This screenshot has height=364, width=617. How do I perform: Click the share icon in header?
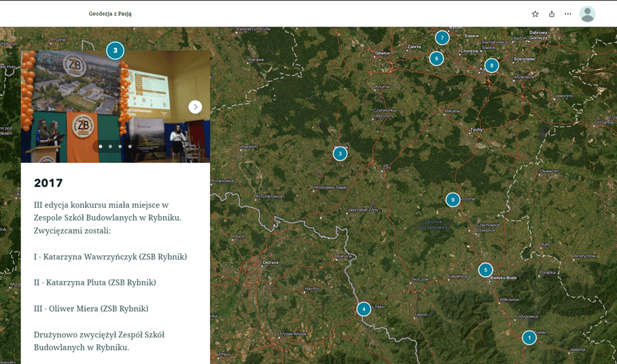click(x=552, y=14)
